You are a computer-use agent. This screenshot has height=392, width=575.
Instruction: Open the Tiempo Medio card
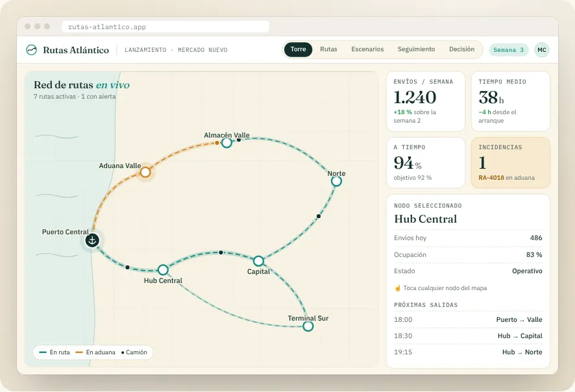(511, 101)
